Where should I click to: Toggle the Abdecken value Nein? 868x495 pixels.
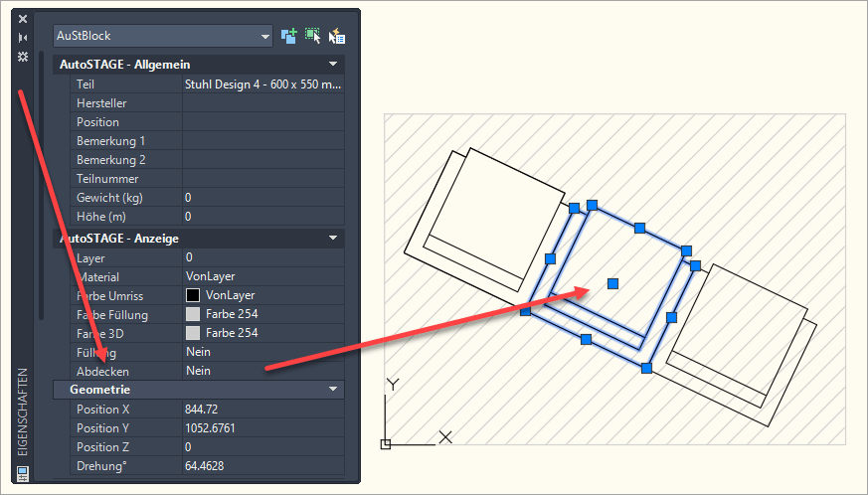click(x=263, y=371)
